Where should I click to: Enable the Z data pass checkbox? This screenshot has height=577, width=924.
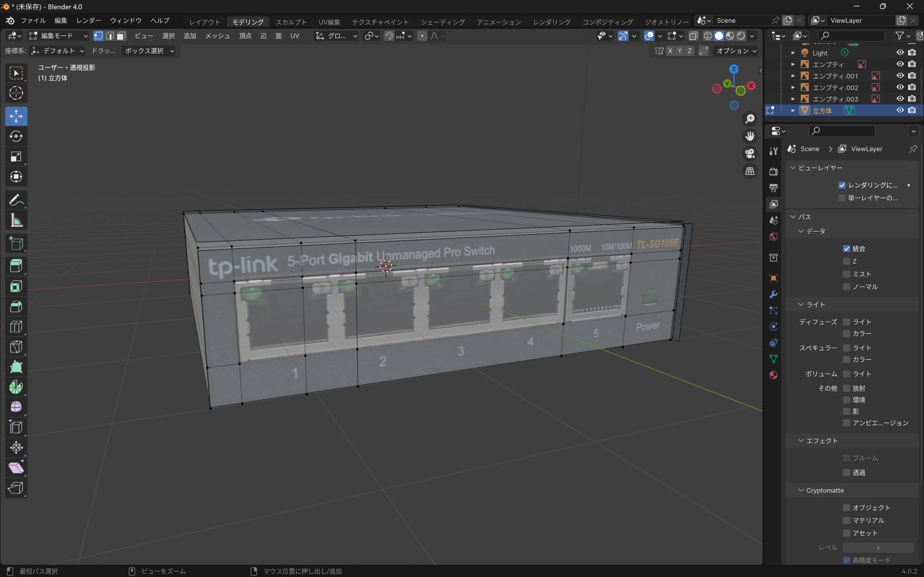click(x=846, y=261)
